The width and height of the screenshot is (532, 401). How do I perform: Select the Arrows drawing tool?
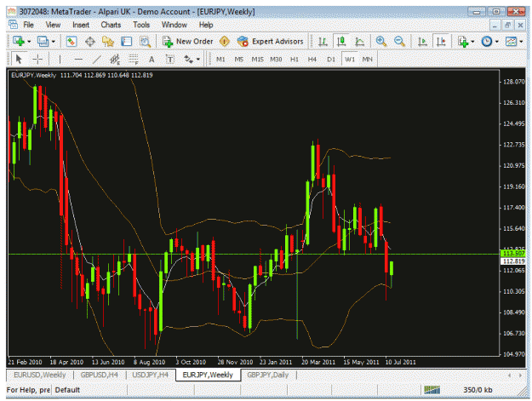click(188, 60)
